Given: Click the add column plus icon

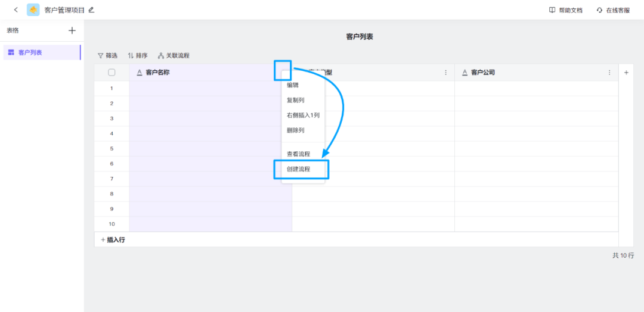Looking at the screenshot, I should pos(626,73).
